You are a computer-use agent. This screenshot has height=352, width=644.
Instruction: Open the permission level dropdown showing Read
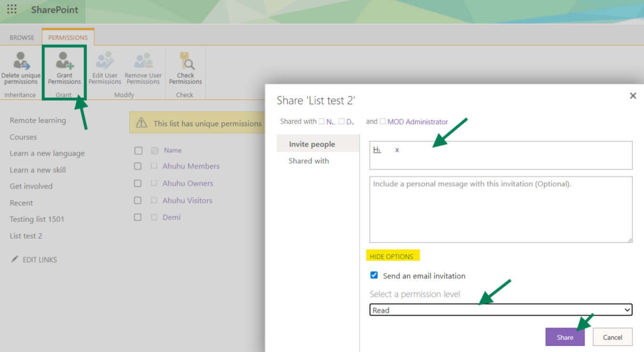point(501,310)
